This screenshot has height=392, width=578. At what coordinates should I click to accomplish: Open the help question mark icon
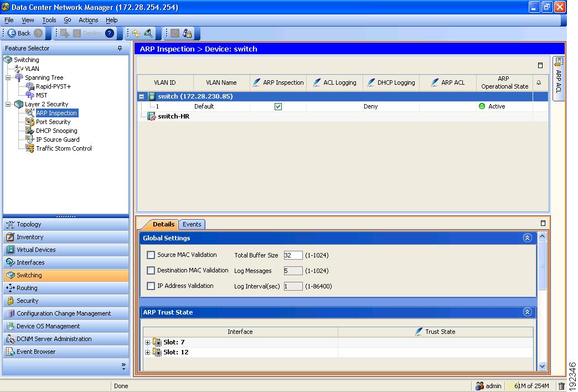coord(110,33)
